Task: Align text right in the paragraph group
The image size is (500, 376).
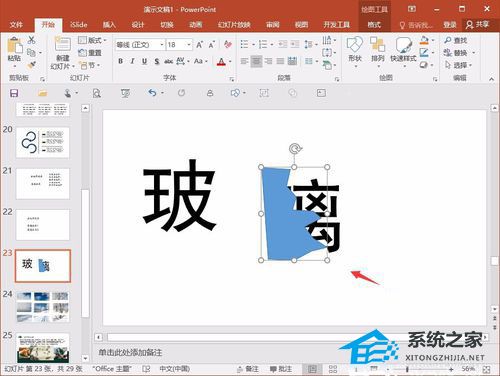Action: click(x=268, y=61)
